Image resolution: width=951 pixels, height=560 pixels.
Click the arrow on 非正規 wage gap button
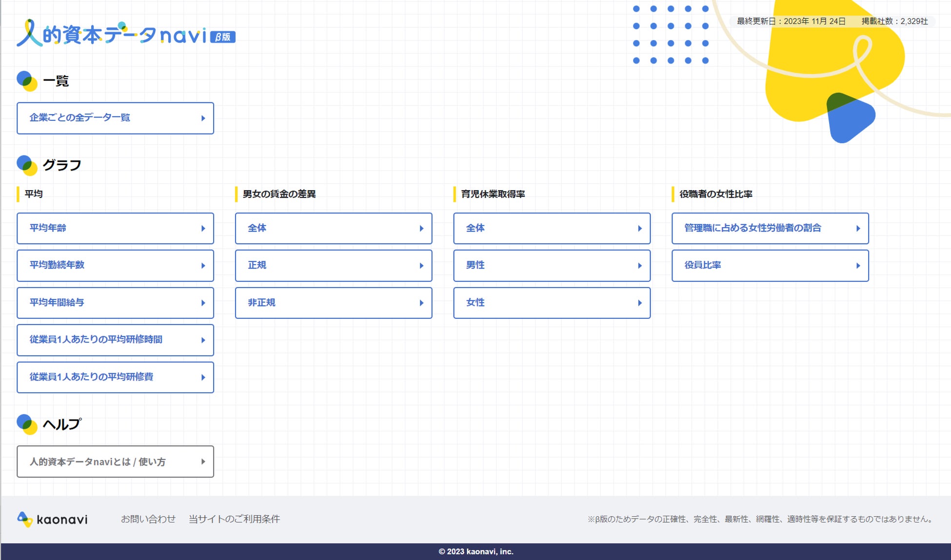click(421, 303)
